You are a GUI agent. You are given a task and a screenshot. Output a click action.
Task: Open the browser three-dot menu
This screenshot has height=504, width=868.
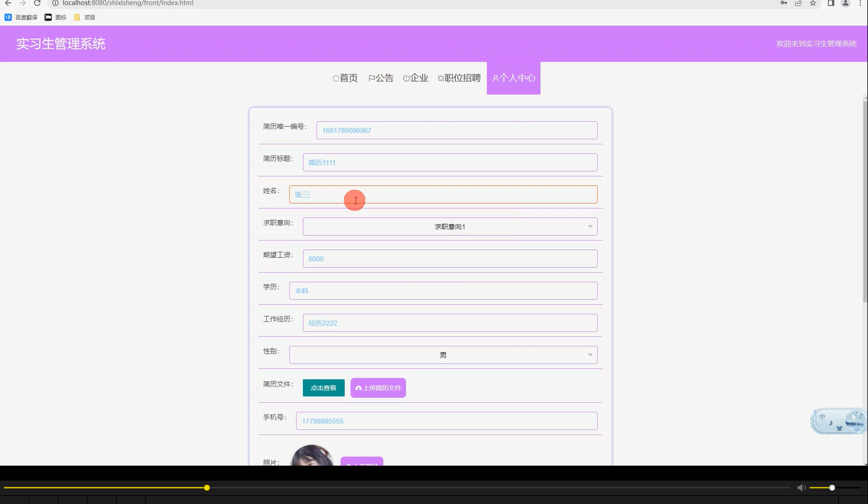[x=861, y=3]
